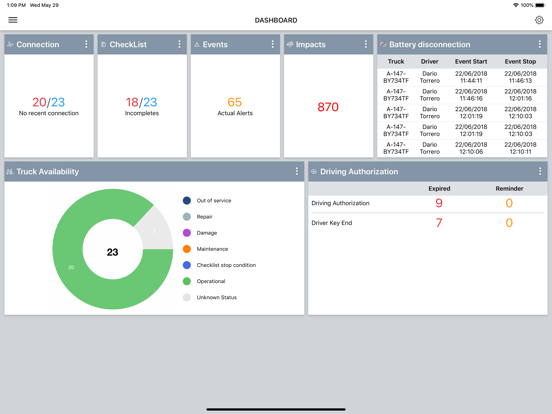Click the Driver Key End row label
552x414 pixels.
coord(332,223)
